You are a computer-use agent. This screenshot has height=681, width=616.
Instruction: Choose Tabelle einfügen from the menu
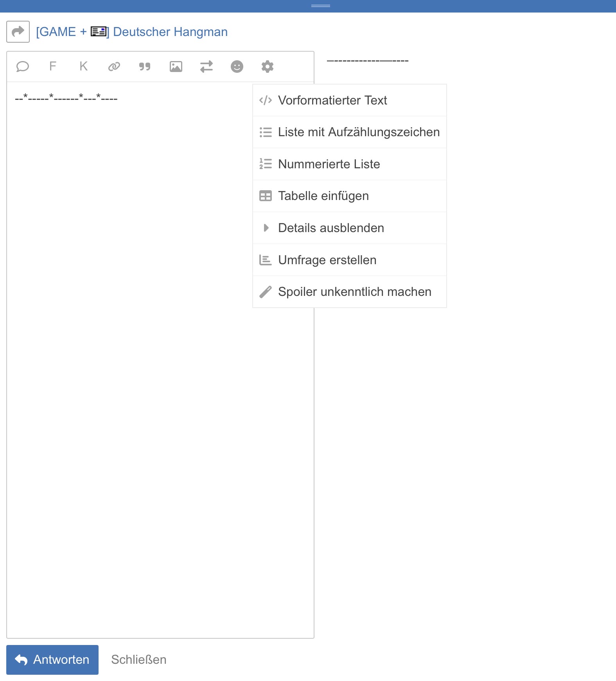tap(323, 196)
